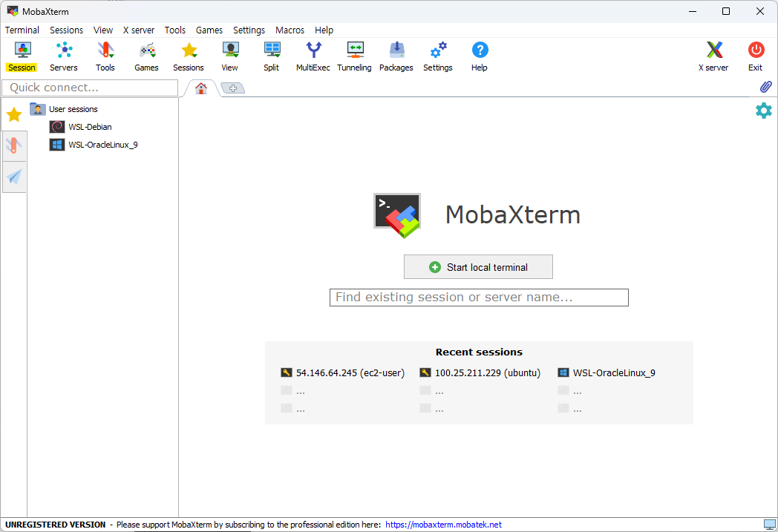Click the Help question mark toolbar icon
This screenshot has height=532, width=778.
pyautogui.click(x=480, y=57)
